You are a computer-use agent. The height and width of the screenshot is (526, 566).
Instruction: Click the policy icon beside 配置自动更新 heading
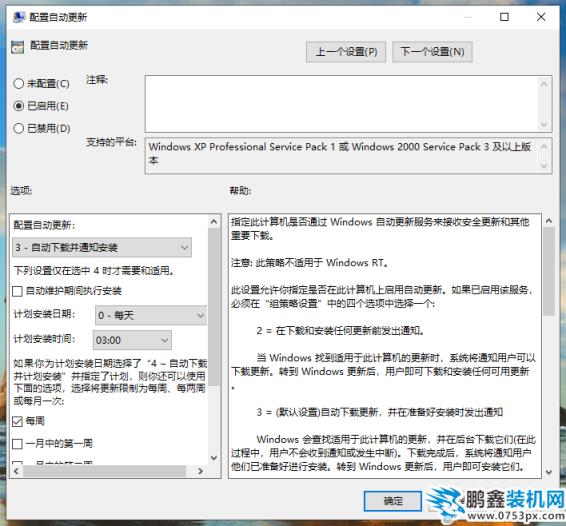(17, 47)
